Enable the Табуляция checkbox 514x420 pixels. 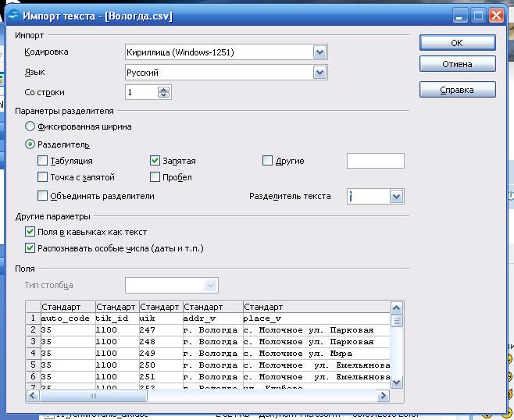43,161
